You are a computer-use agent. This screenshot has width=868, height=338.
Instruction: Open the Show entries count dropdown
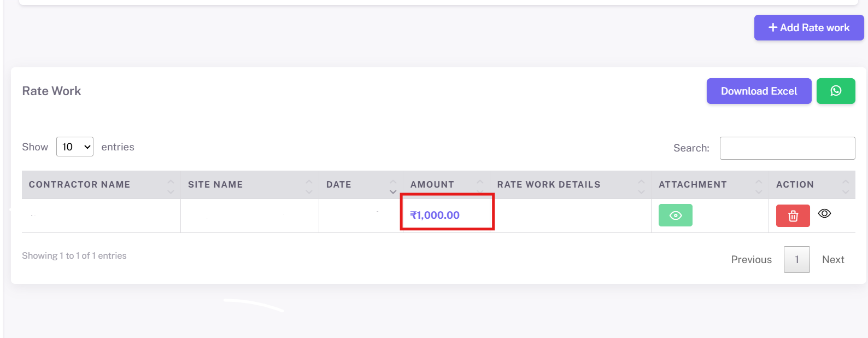pyautogui.click(x=75, y=147)
